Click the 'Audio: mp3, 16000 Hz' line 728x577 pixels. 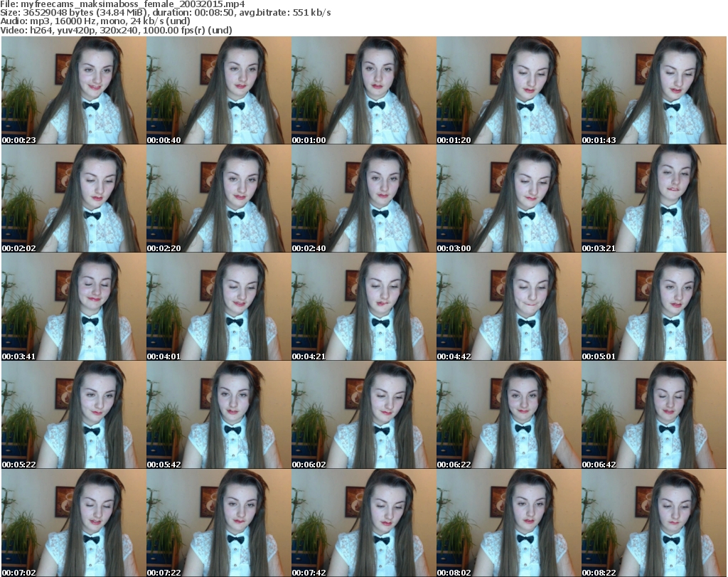(95, 21)
